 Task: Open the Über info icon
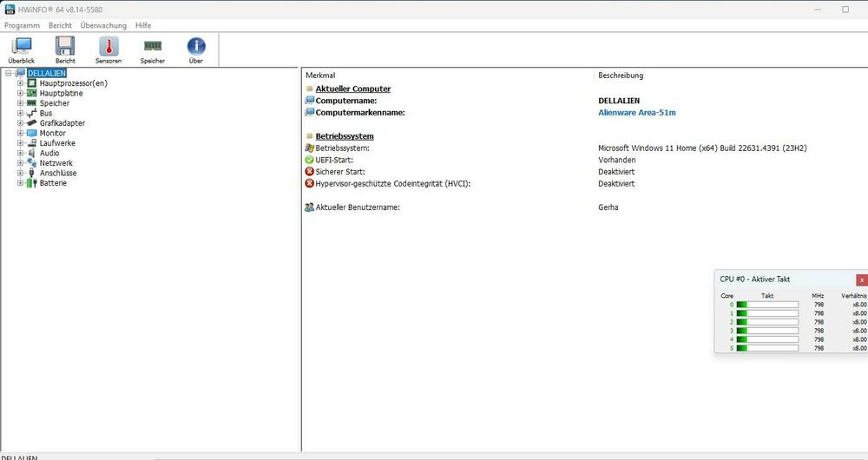196,48
